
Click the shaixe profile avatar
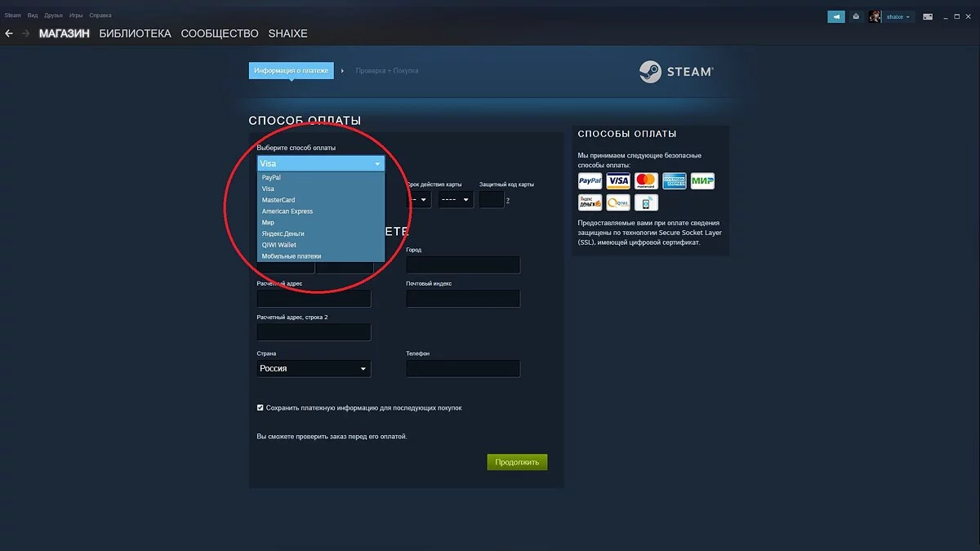(875, 16)
